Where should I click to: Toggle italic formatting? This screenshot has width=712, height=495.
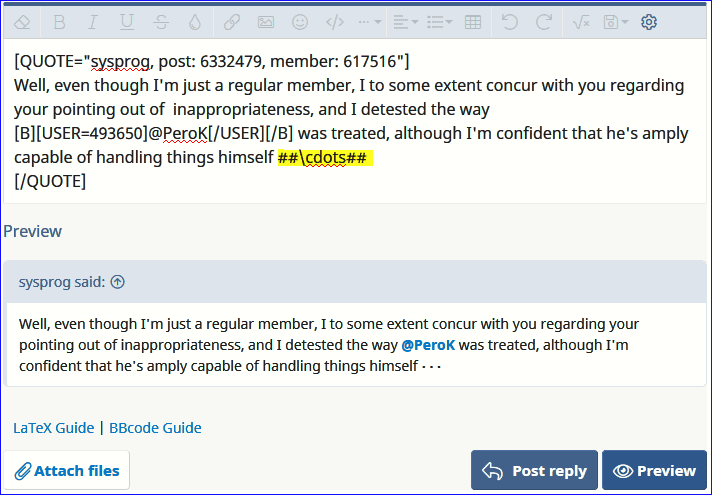pyautogui.click(x=93, y=22)
